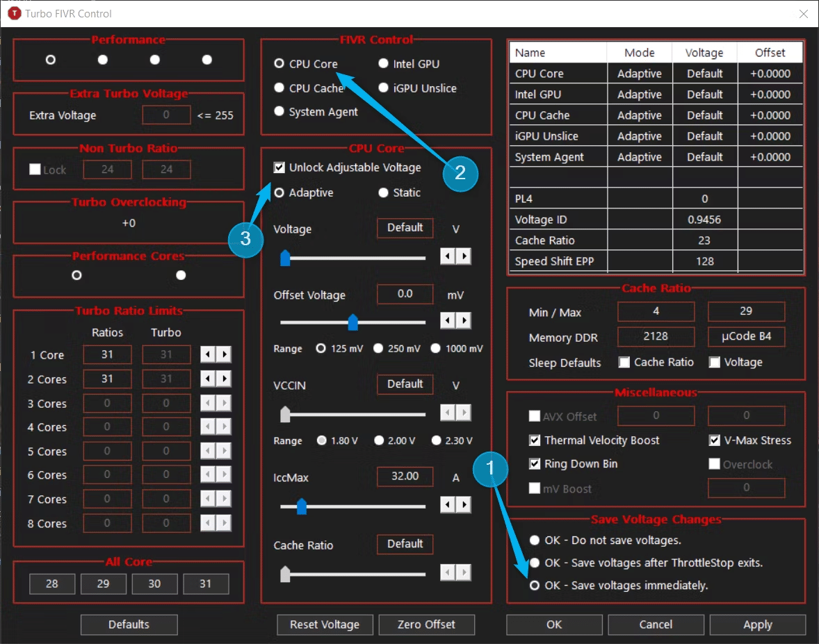Decrease IccMax with left arrow button
819x644 pixels.
point(448,504)
